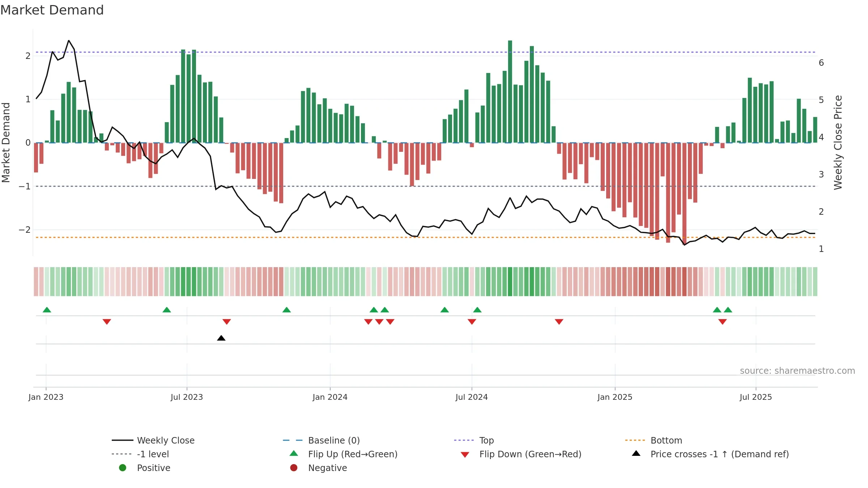Click the −2 tick on the left axis
The image size is (868, 488).
pos(25,230)
